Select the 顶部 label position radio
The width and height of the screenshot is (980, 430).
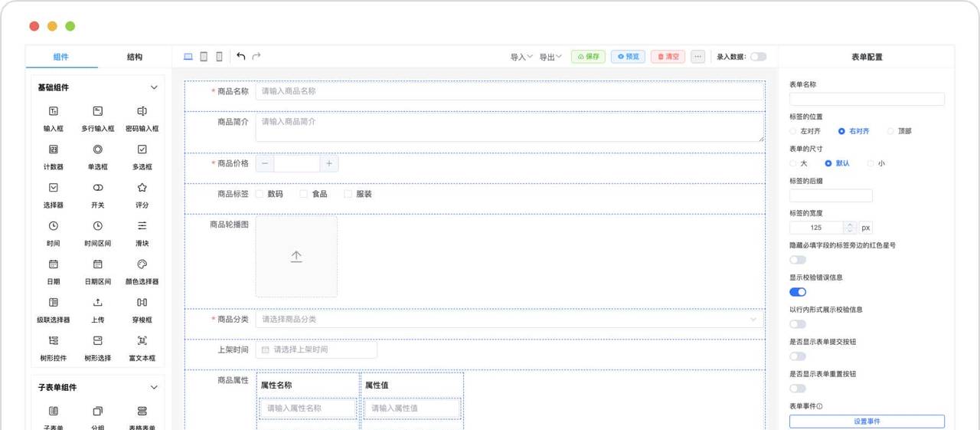point(890,131)
